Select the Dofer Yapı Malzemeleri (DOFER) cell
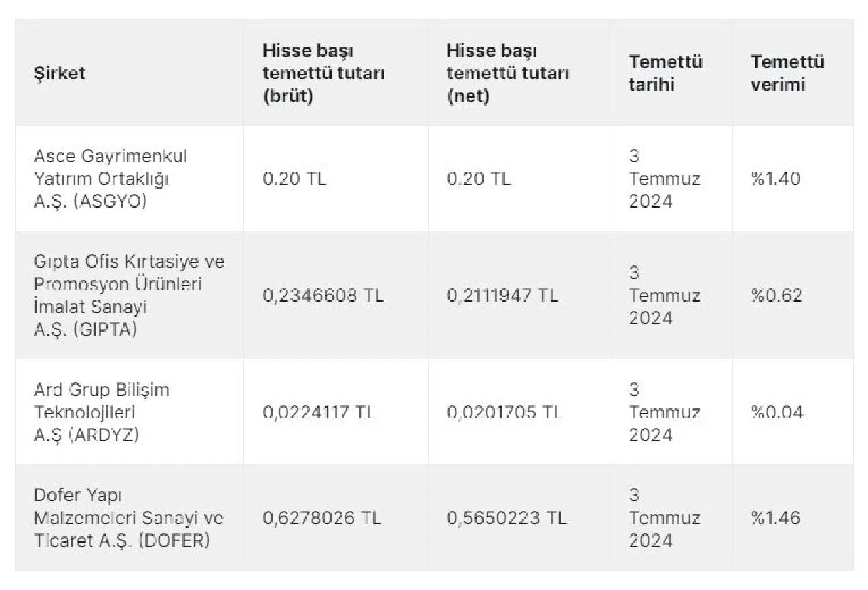 pyautogui.click(x=128, y=517)
